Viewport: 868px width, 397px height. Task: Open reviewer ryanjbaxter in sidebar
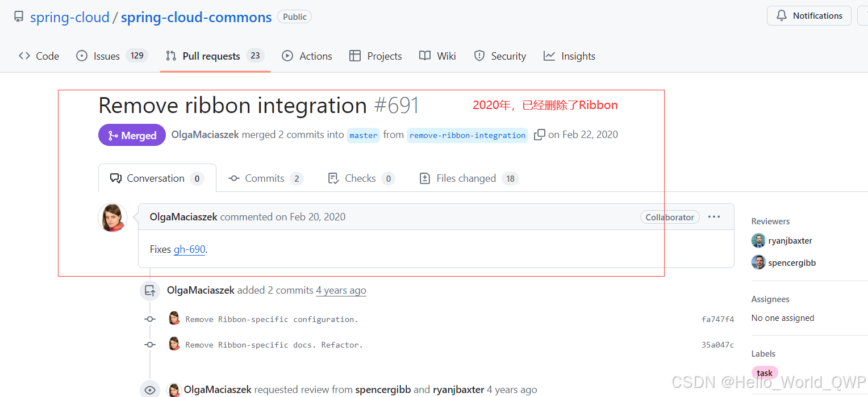click(790, 241)
